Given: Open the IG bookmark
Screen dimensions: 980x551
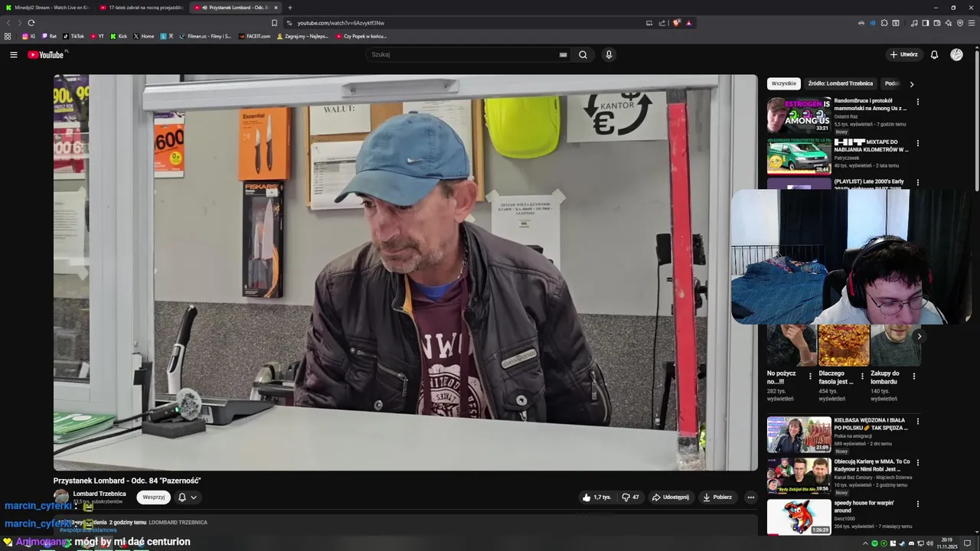Looking at the screenshot, I should point(29,36).
